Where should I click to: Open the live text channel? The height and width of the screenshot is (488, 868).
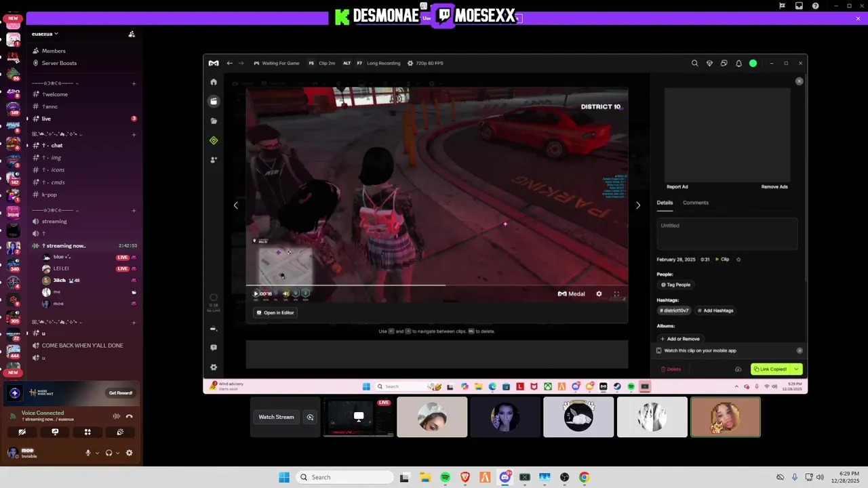(83, 119)
